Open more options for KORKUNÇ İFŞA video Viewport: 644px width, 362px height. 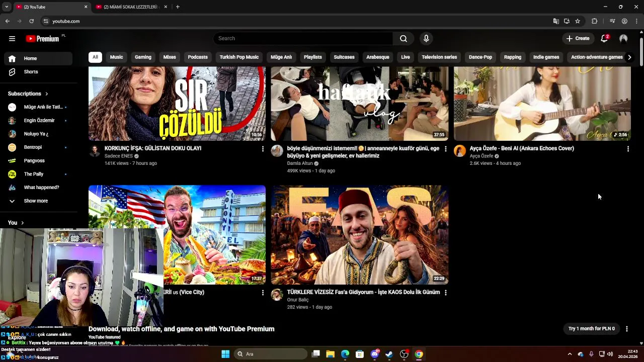point(263,149)
